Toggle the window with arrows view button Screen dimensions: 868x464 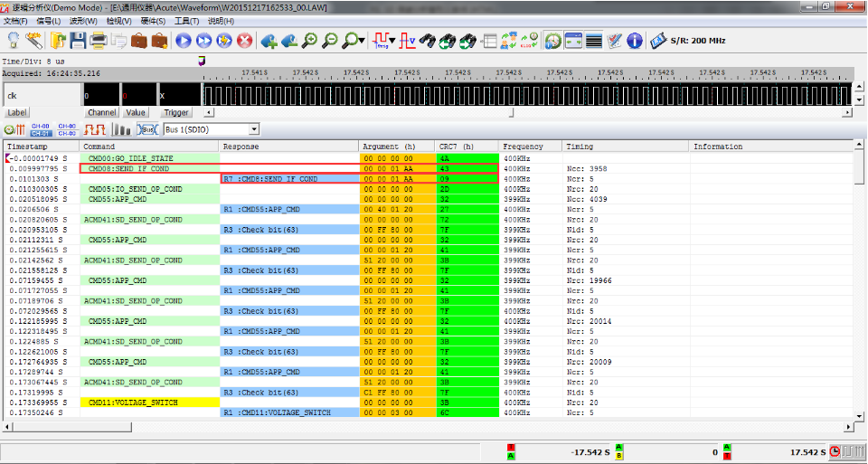(573, 41)
